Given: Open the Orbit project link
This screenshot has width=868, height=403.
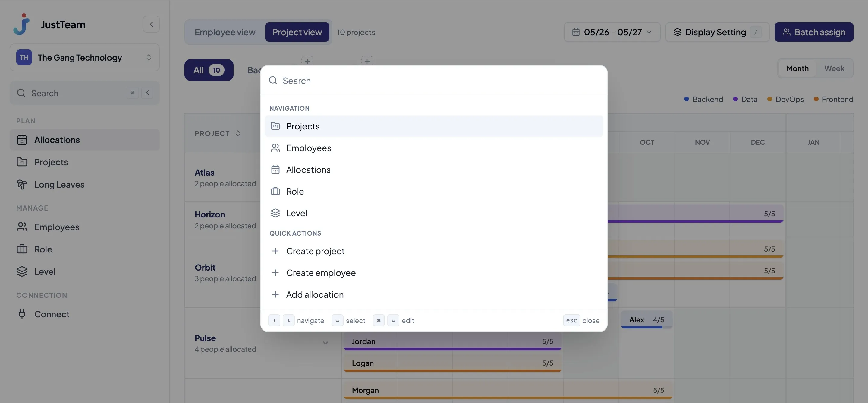Looking at the screenshot, I should (x=205, y=268).
